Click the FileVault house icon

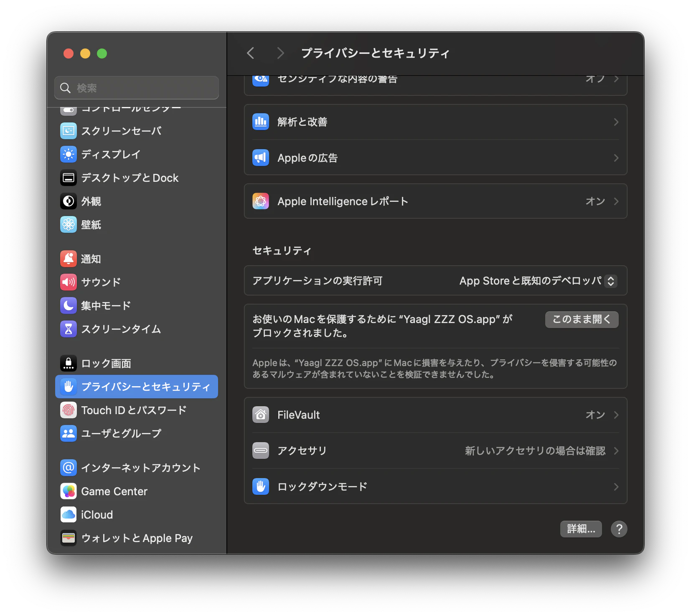[x=261, y=415]
